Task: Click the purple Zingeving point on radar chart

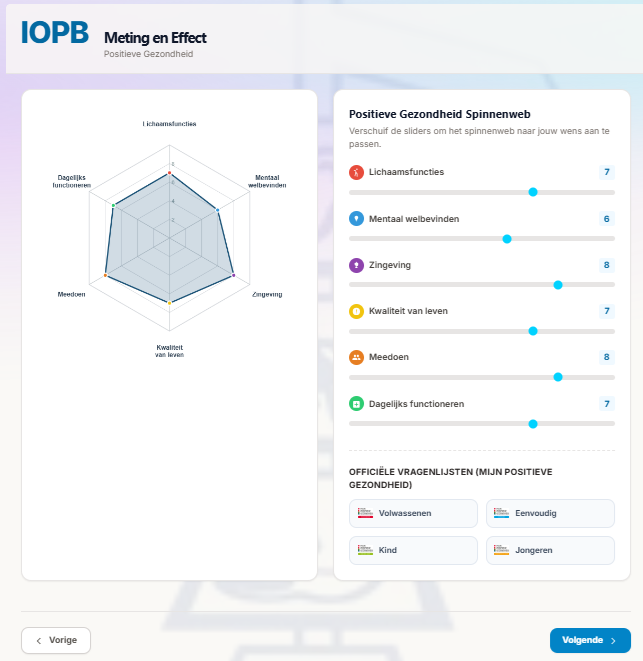Action: coord(234,275)
